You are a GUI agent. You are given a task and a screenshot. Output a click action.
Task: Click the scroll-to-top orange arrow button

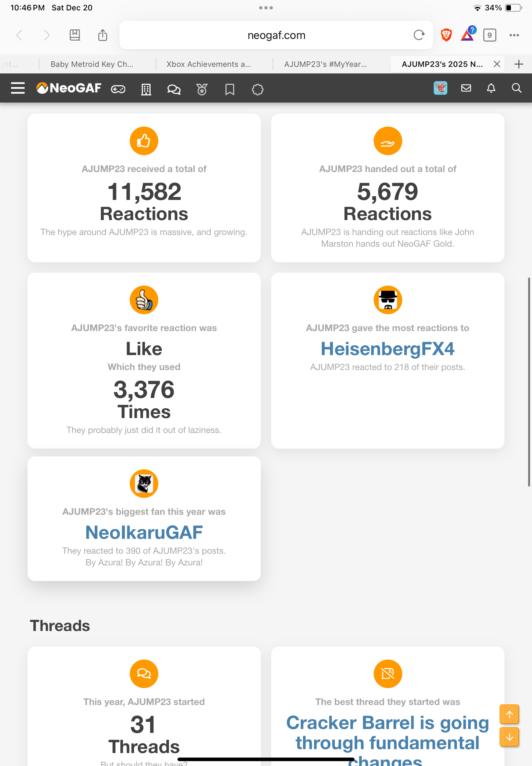(x=509, y=714)
